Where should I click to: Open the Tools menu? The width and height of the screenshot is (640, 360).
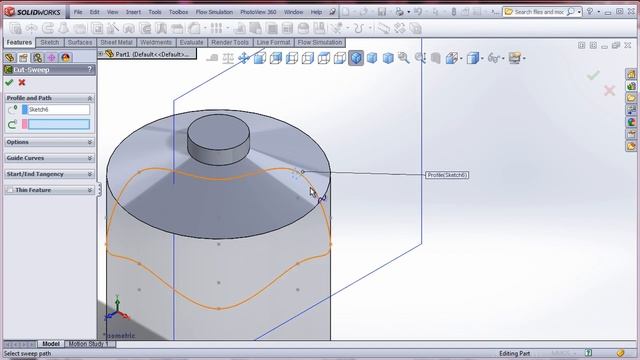(155, 12)
